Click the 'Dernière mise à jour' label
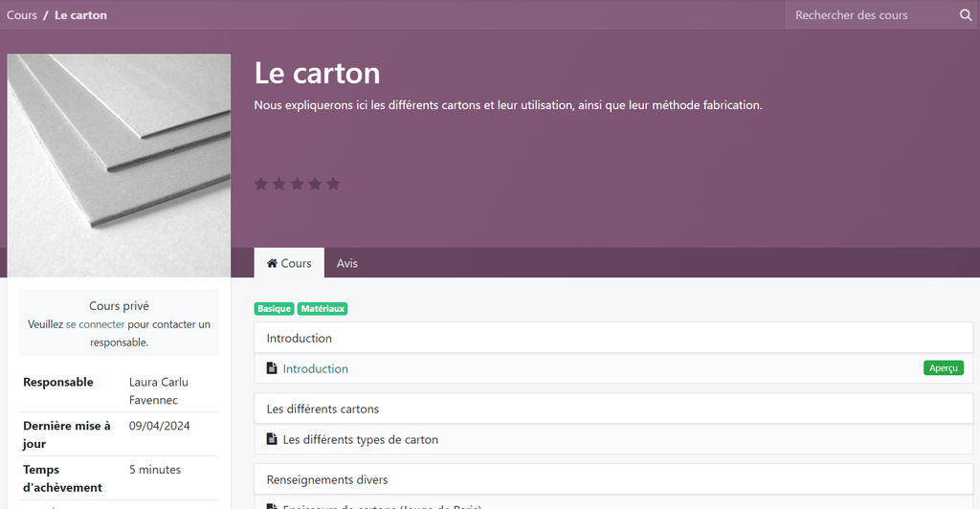Screen dimensions: 980x509 [x=67, y=434]
